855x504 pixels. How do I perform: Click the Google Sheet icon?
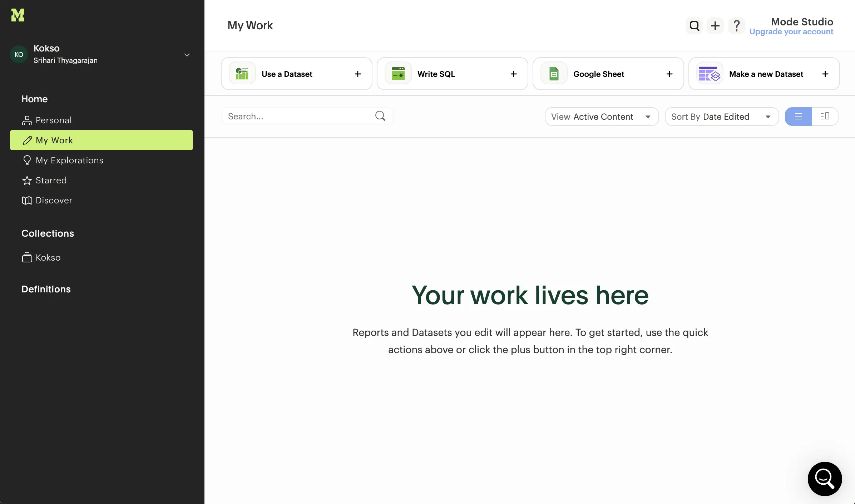click(x=554, y=74)
